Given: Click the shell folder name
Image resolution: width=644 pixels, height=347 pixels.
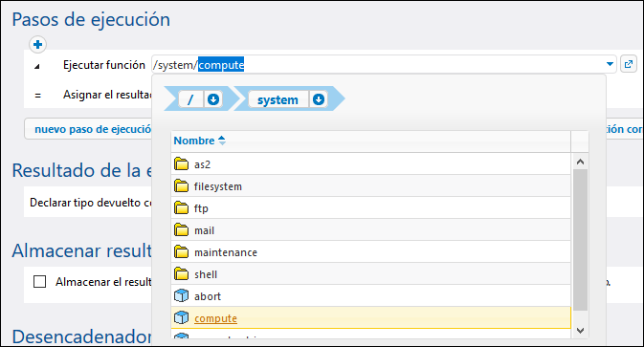Looking at the screenshot, I should point(206,274).
